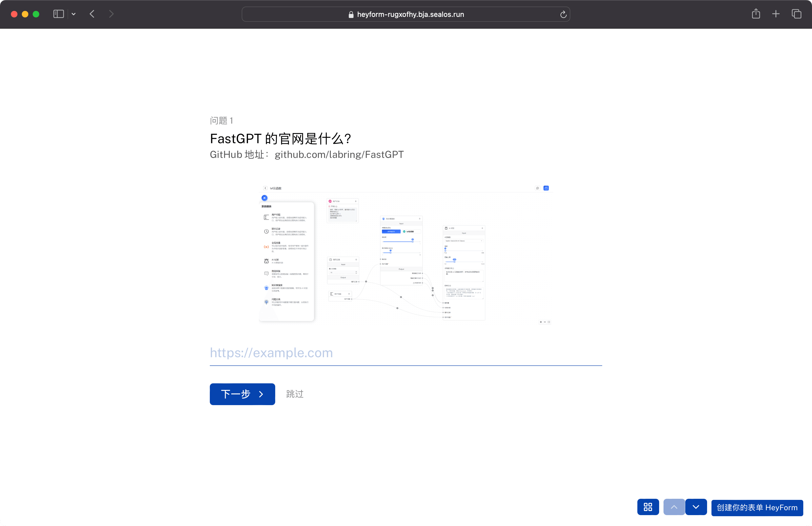Click the https://example.com URL input field
The image size is (812, 526).
point(406,353)
